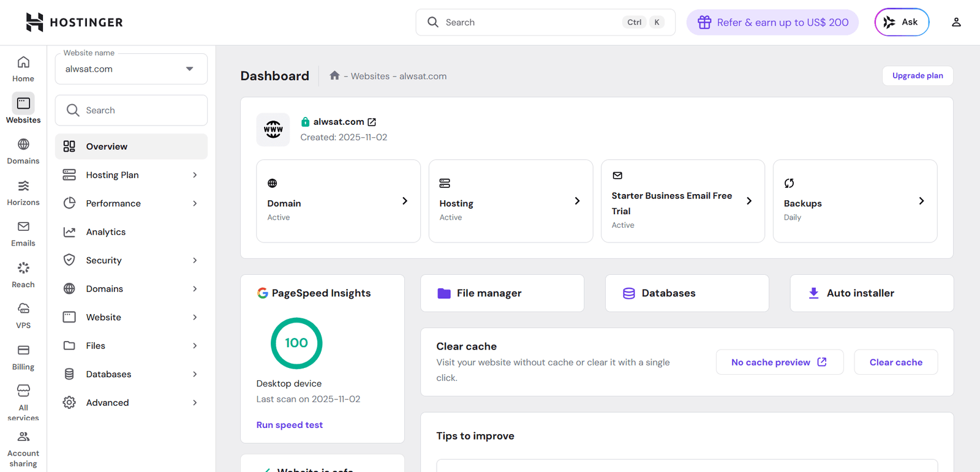Open Billing from the left rail

pyautogui.click(x=23, y=357)
